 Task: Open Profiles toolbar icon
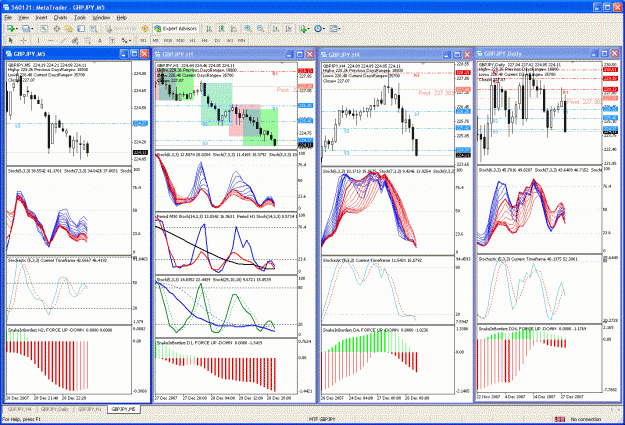tap(26, 28)
